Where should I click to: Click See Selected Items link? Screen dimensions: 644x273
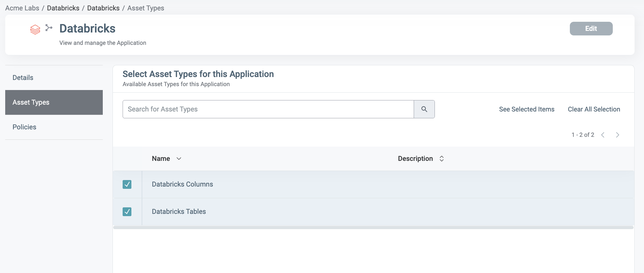[527, 109]
